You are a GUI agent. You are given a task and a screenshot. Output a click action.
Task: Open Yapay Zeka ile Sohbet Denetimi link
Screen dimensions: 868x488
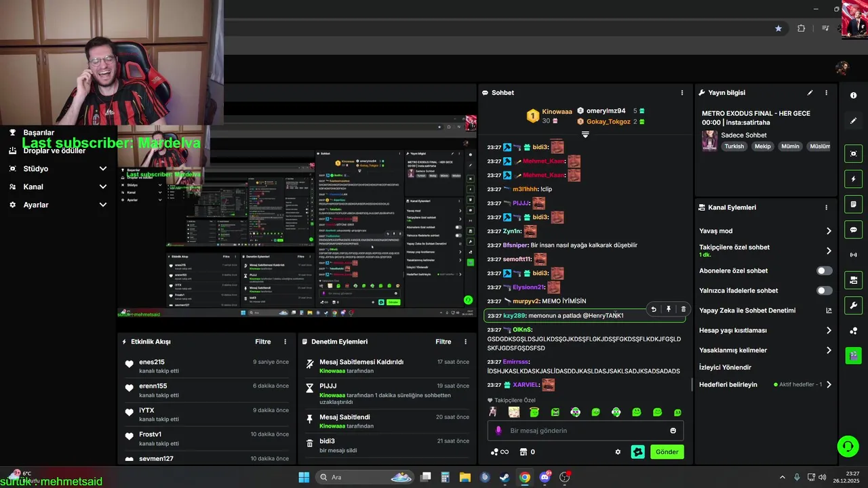(766, 310)
